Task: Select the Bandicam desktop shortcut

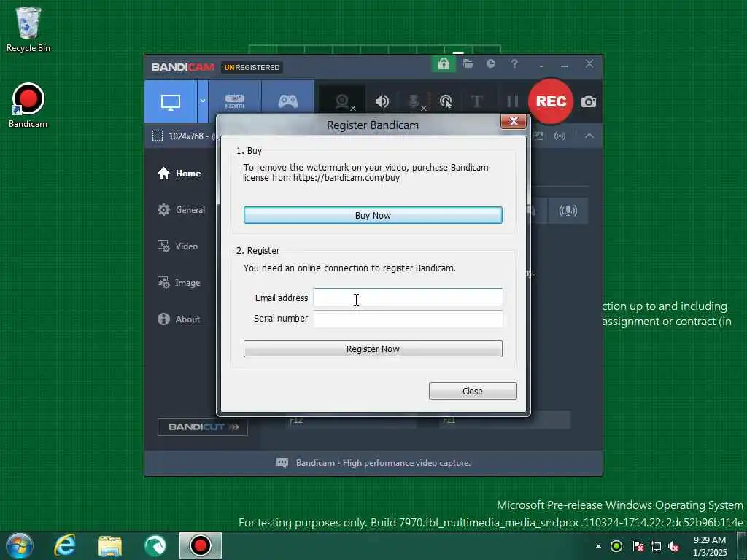Action: pos(28,106)
